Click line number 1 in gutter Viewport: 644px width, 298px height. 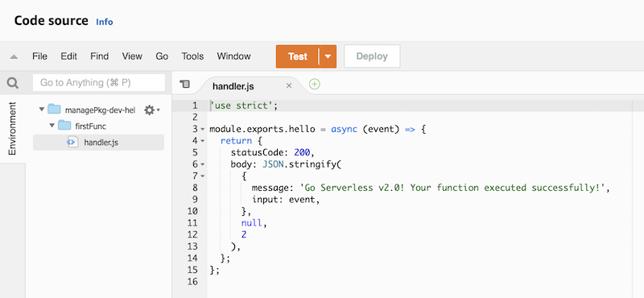point(195,106)
